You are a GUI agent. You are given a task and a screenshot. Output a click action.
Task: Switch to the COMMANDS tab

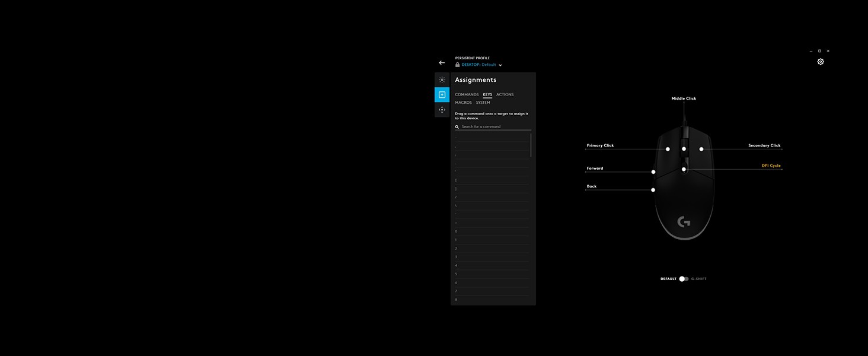click(467, 95)
